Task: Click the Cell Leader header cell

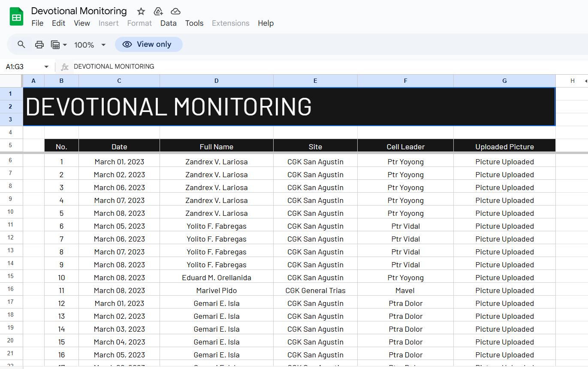Action: click(x=405, y=147)
